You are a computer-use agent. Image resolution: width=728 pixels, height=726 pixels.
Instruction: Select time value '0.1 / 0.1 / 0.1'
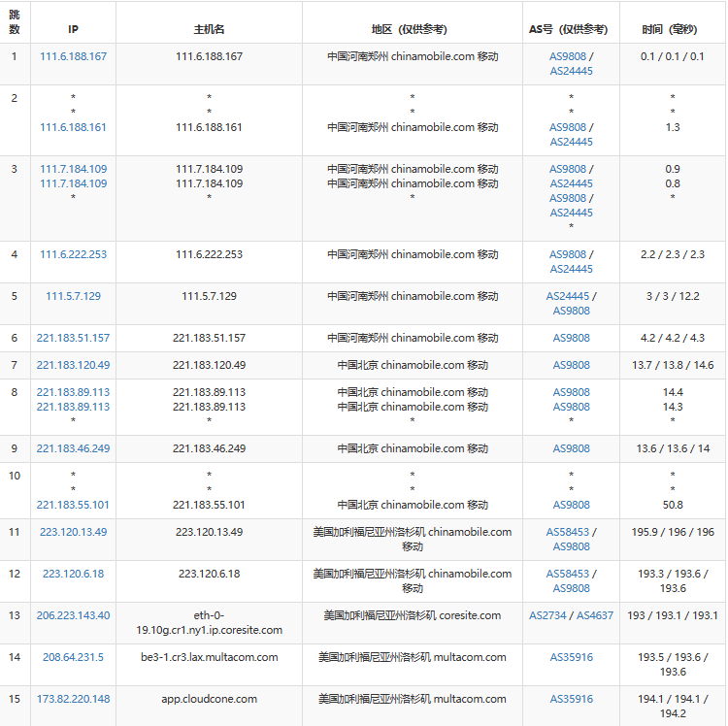click(673, 56)
